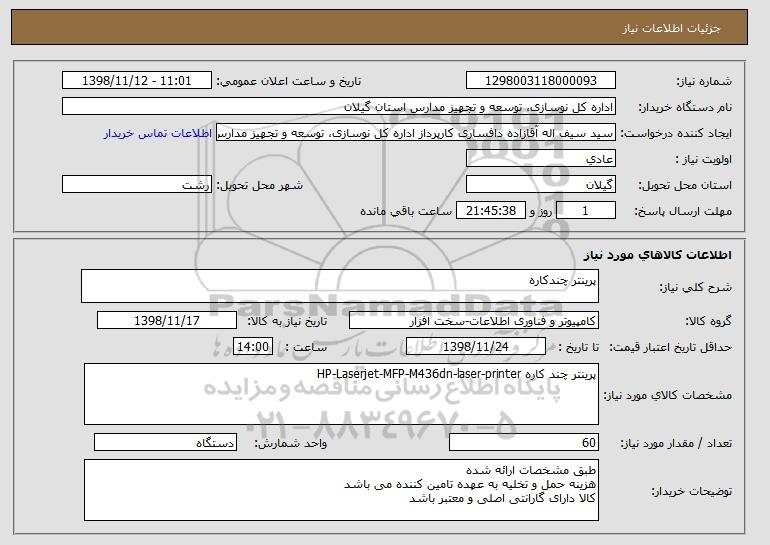The image size is (770, 545).
Task: Click the ساعت field showing 14:00
Action: (x=253, y=347)
